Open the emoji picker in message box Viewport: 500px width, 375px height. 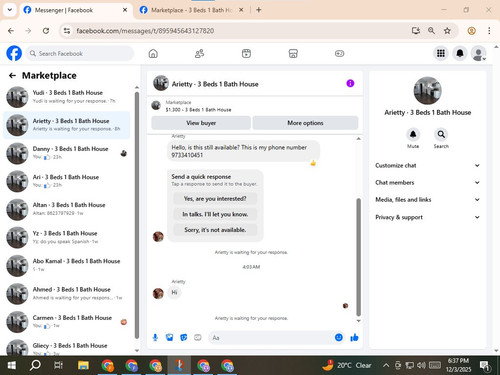tap(339, 337)
